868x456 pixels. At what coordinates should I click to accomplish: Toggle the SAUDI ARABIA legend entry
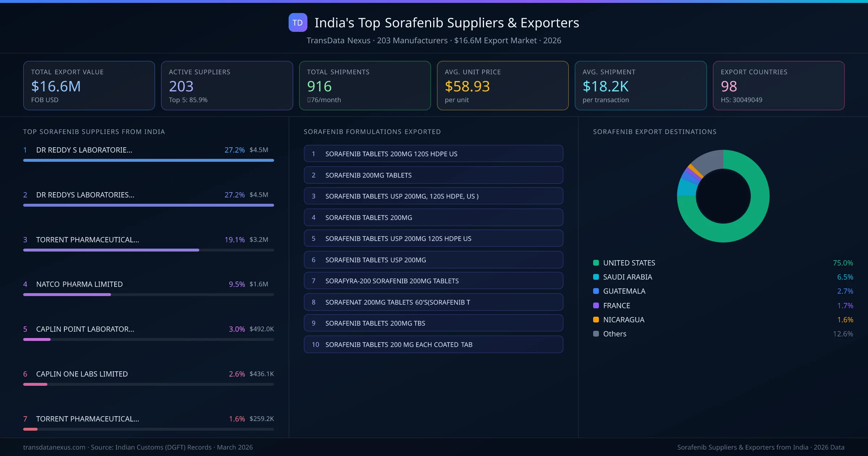627,277
